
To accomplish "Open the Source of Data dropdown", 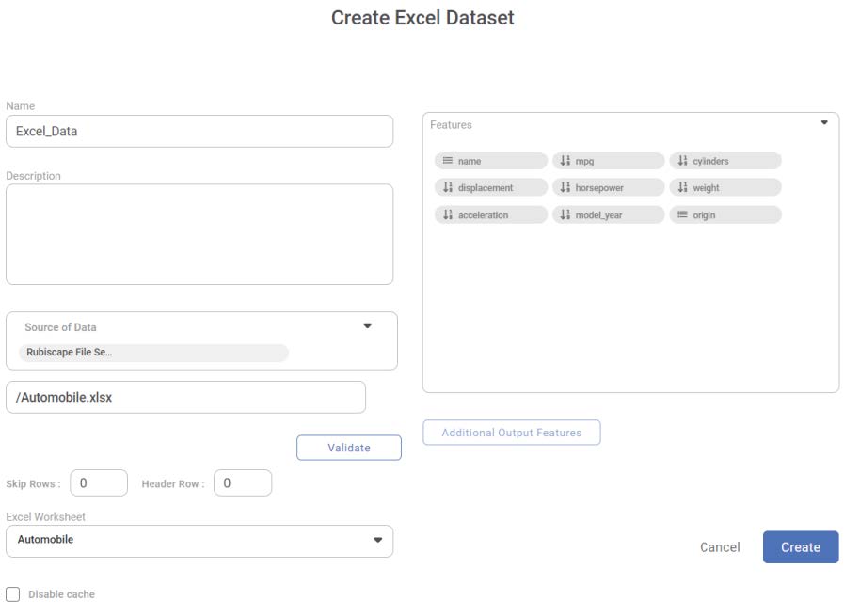I will [x=367, y=326].
